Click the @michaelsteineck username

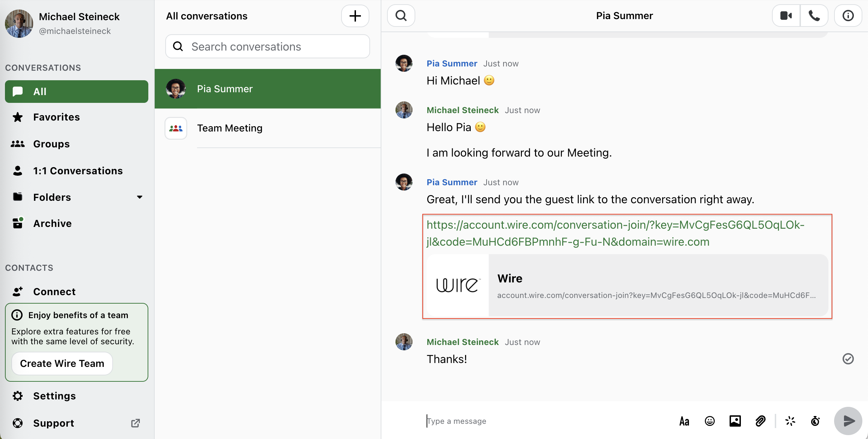point(75,31)
